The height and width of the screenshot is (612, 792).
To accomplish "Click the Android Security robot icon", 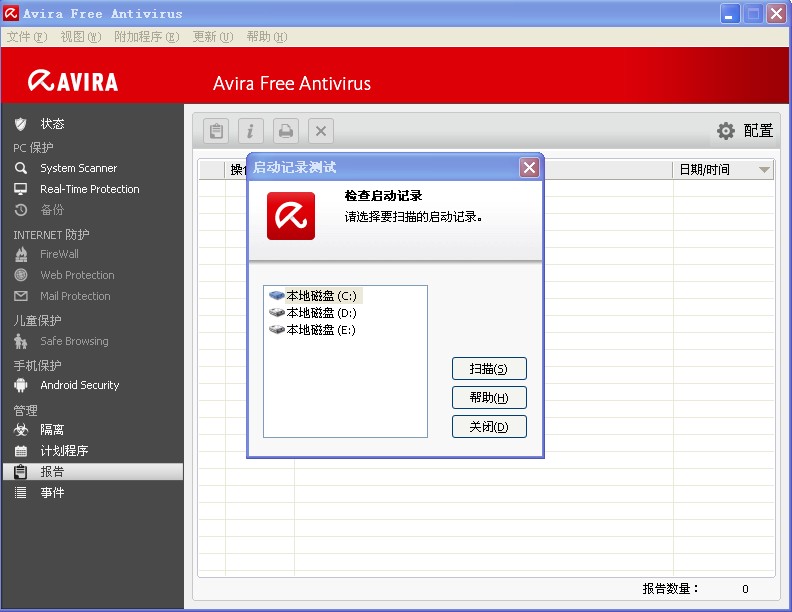I will pyautogui.click(x=21, y=385).
